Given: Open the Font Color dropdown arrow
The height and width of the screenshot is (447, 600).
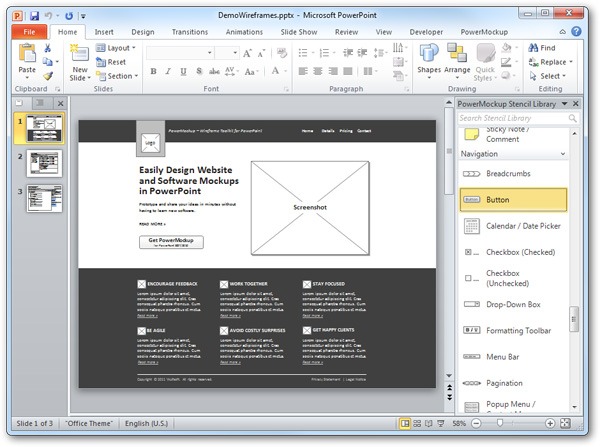Looking at the screenshot, I should 285,71.
